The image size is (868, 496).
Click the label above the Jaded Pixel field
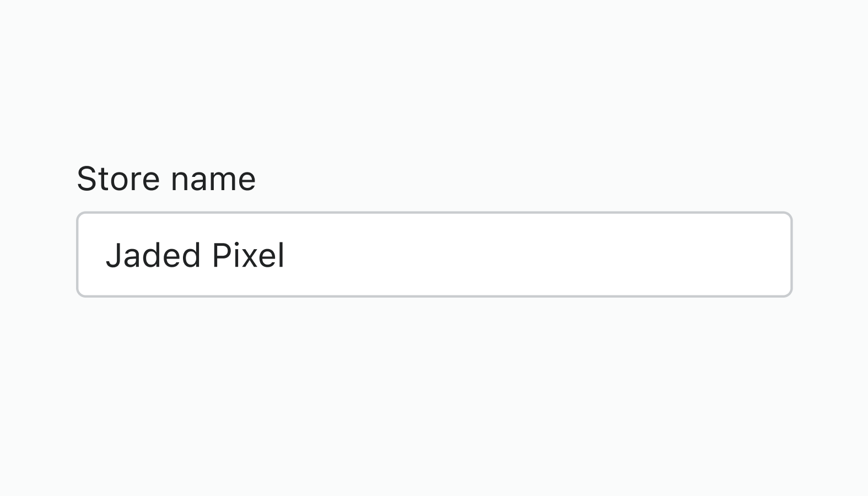[x=166, y=179]
